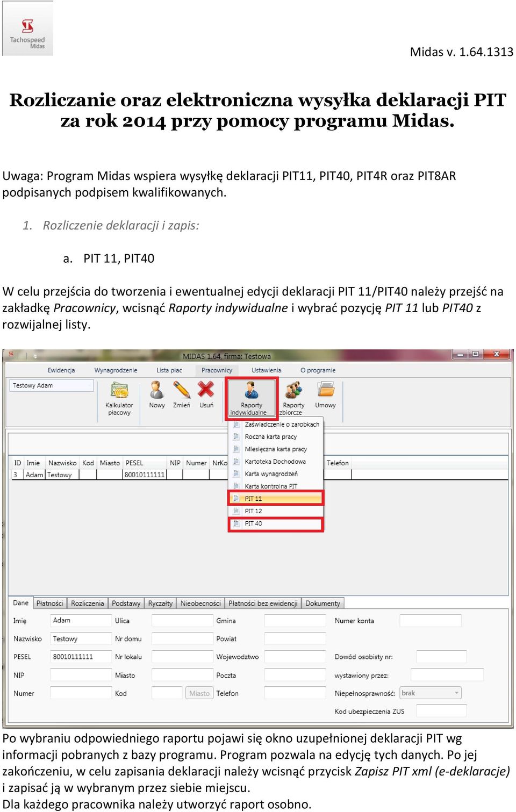The width and height of the screenshot is (516, 812).
Task: Sort by the Nazwisko column header
Action: point(62,463)
